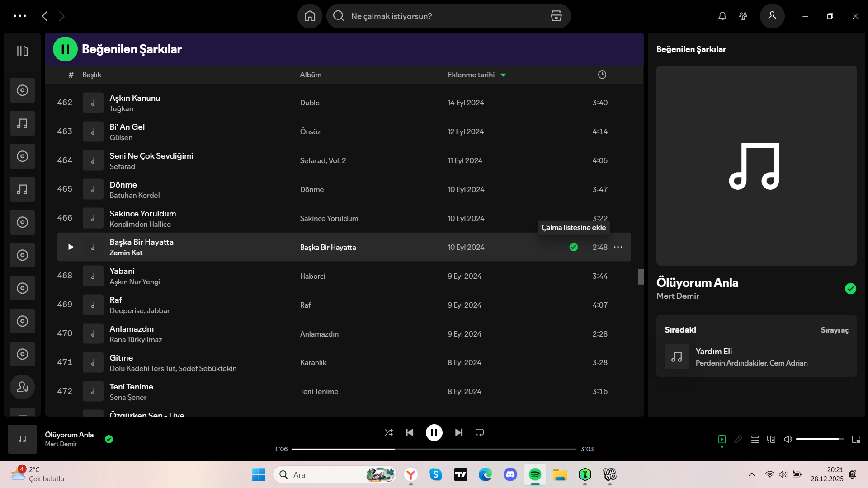Viewport: 868px width, 488px height.
Task: Toggle the Now Playing view icon
Action: [x=722, y=439]
